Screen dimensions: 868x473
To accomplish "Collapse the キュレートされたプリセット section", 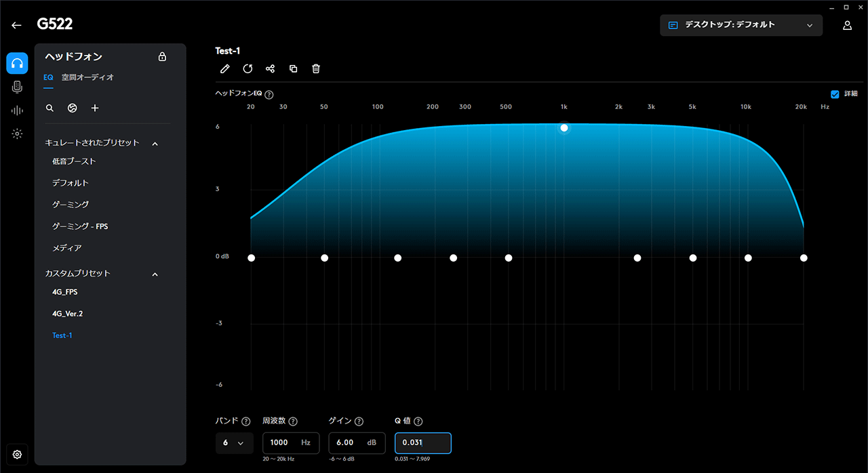I will (x=155, y=144).
